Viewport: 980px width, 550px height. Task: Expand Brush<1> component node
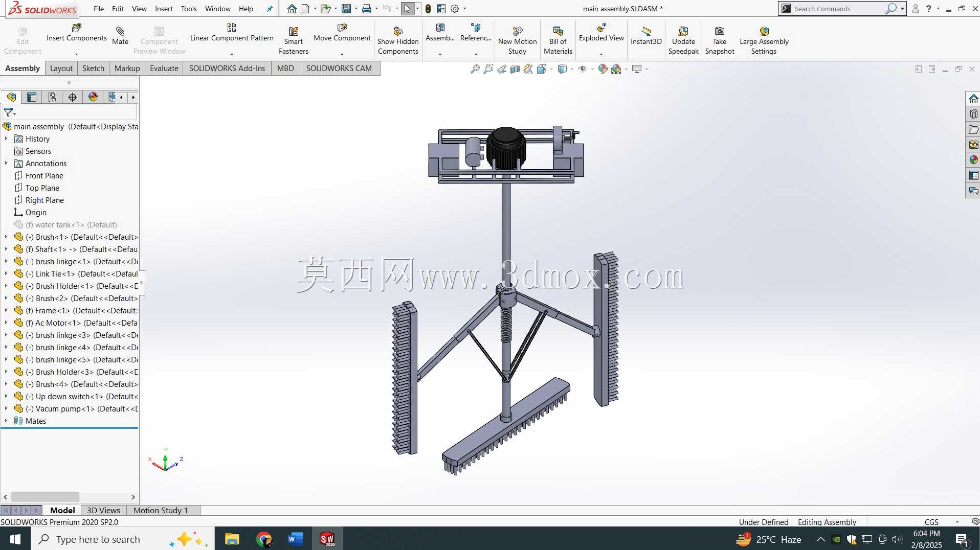click(6, 237)
